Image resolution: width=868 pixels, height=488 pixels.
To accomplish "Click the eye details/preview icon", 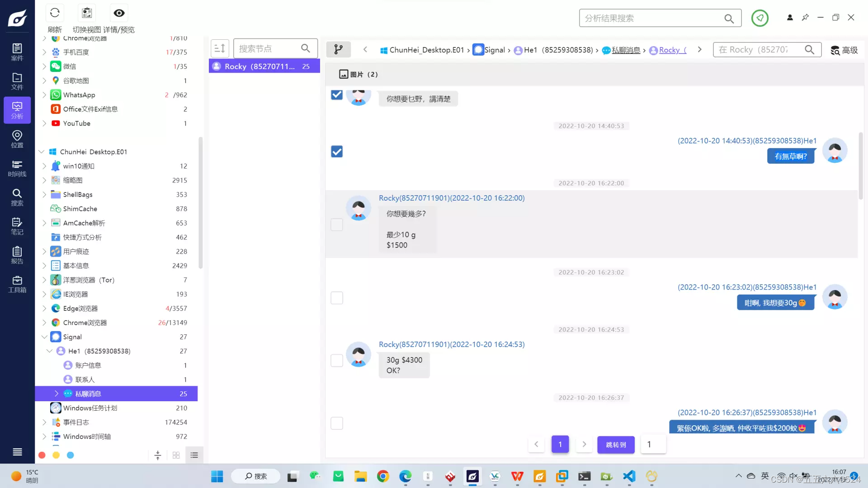I will click(119, 13).
